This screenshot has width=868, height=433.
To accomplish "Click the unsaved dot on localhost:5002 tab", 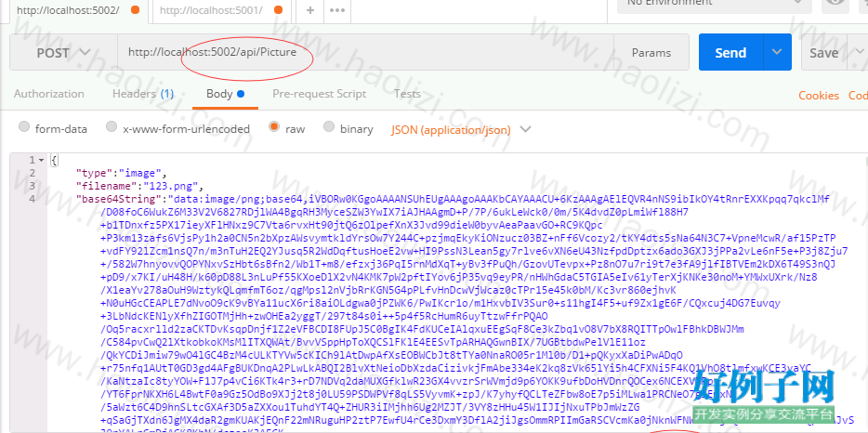I will [x=135, y=10].
